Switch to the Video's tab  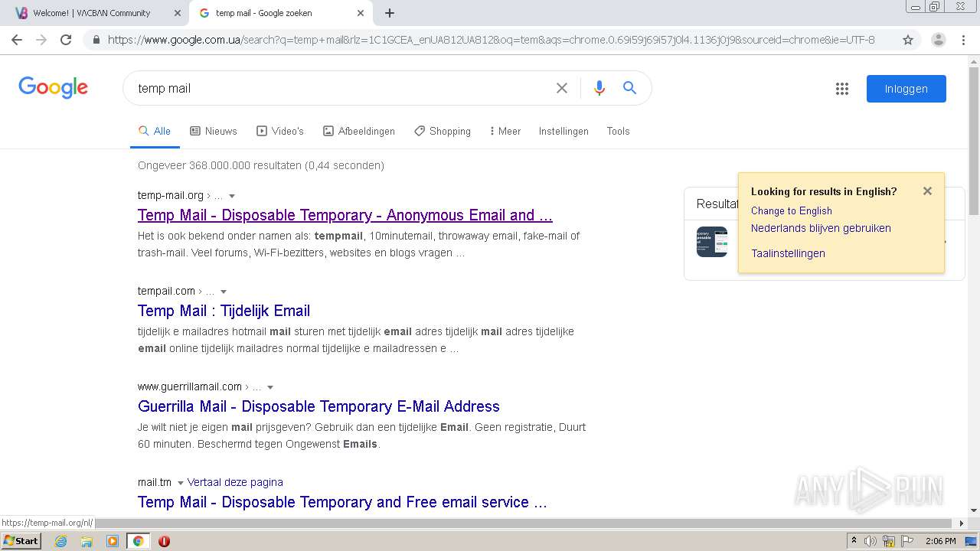coord(280,131)
